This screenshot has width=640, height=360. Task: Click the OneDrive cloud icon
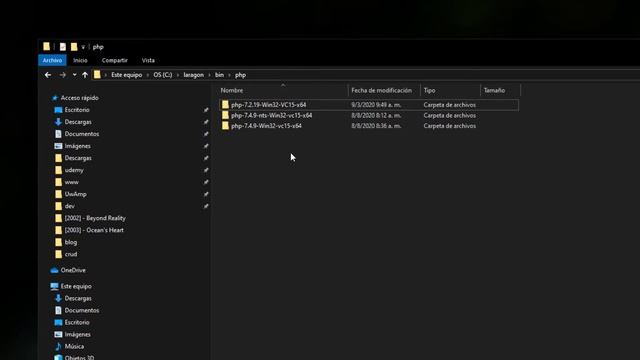click(x=54, y=270)
